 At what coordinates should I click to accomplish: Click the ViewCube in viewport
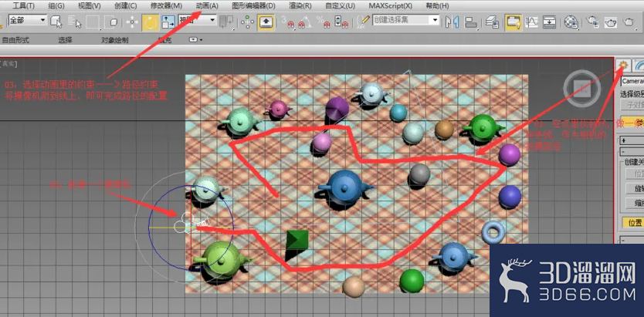click(x=582, y=88)
